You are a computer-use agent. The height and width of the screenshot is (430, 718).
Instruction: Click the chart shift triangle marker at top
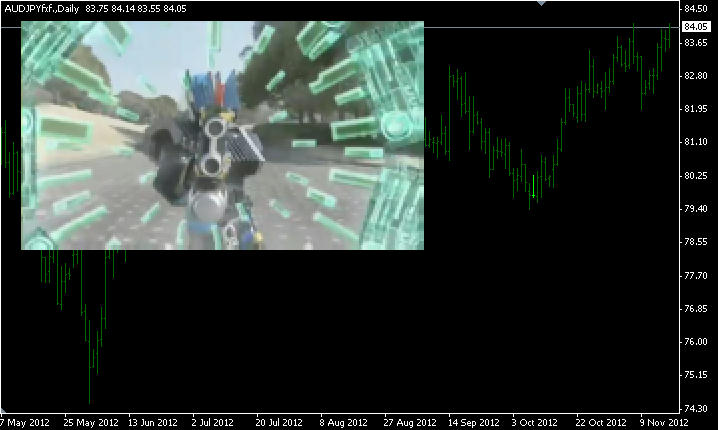coord(541,3)
